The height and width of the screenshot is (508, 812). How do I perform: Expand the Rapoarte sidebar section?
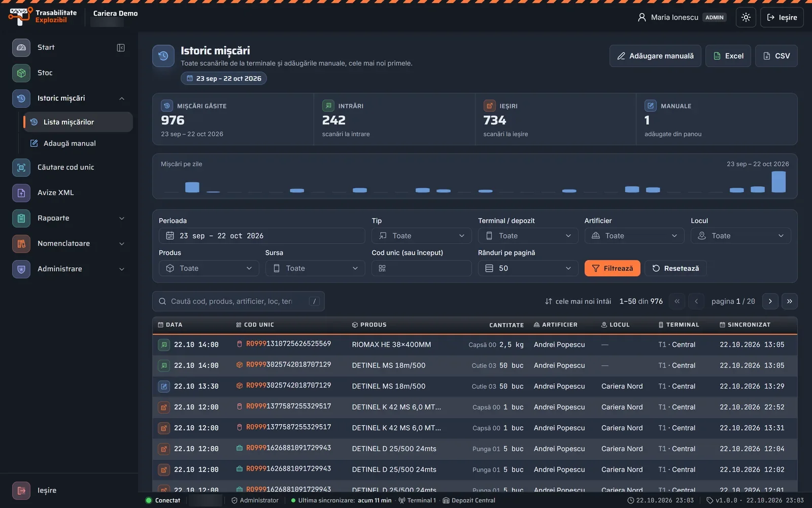122,218
